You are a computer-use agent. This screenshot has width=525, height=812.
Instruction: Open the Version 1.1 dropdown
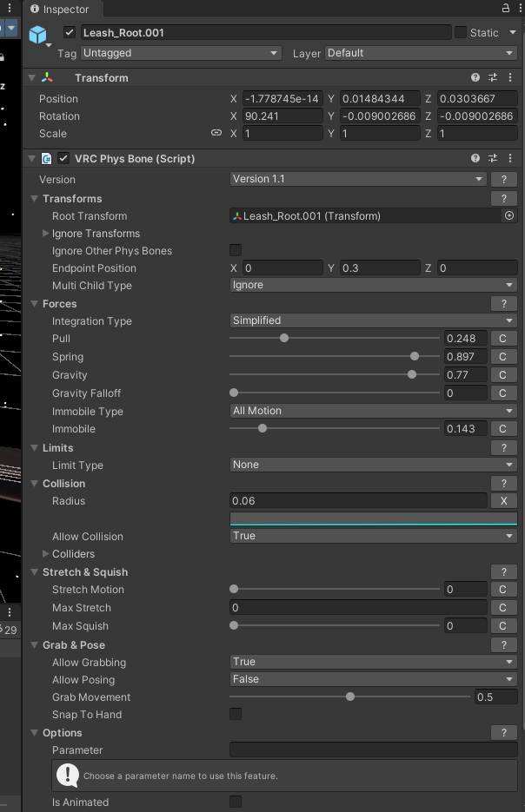click(x=358, y=179)
